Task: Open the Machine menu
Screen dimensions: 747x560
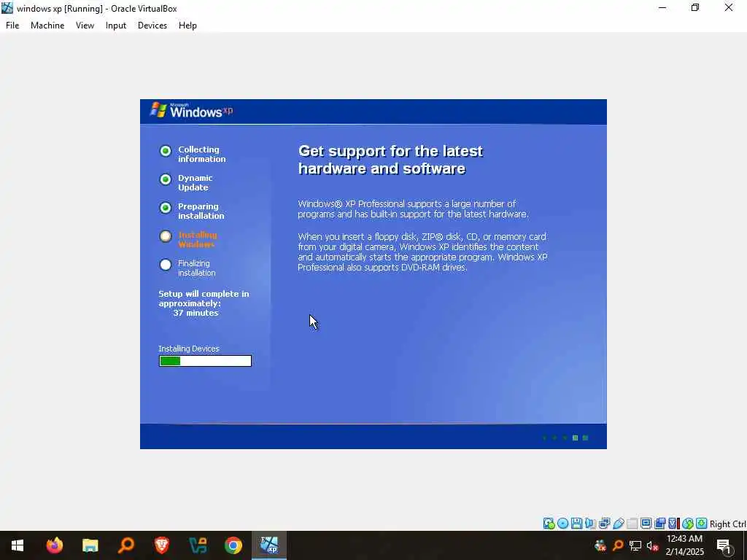Action: click(47, 26)
